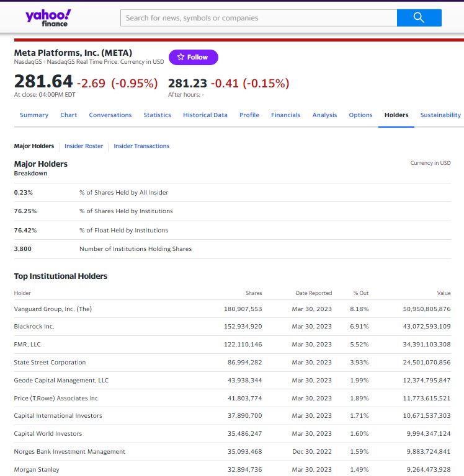Viewport: 464px width, 476px height.
Task: Click the FMR, LLC holder name
Action: [x=27, y=344]
